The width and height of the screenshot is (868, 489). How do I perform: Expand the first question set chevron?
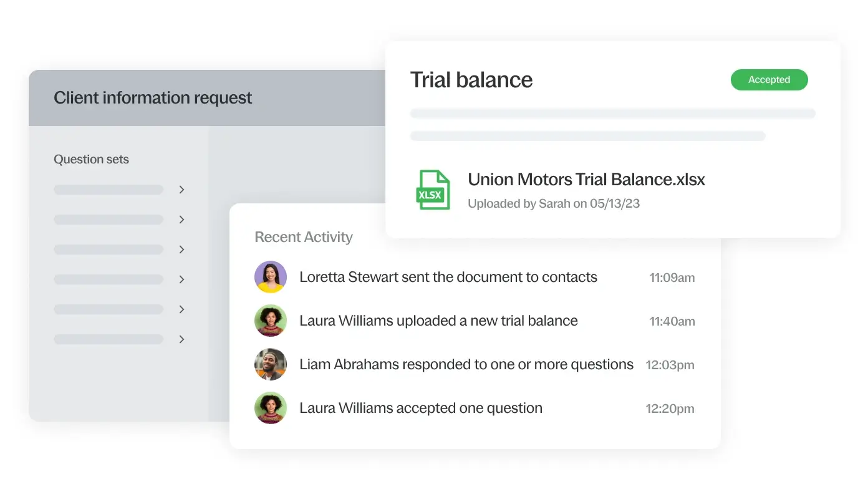click(181, 190)
